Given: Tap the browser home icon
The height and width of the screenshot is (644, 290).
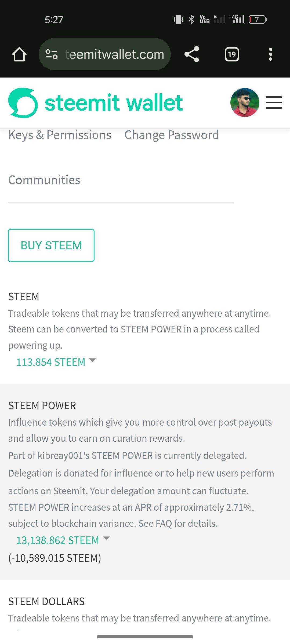Looking at the screenshot, I should [x=19, y=54].
